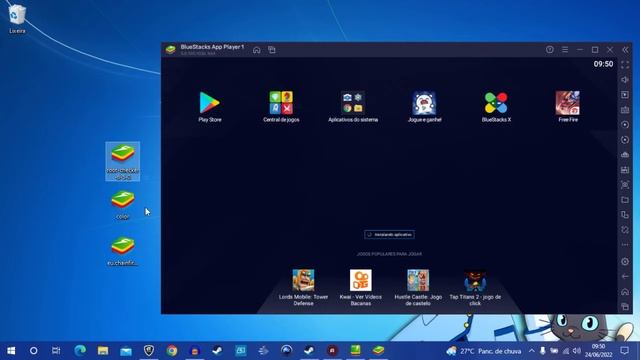Viewport: 640px width, 360px height.
Task: Open the weather widget showing 27°C
Action: [x=484, y=351]
